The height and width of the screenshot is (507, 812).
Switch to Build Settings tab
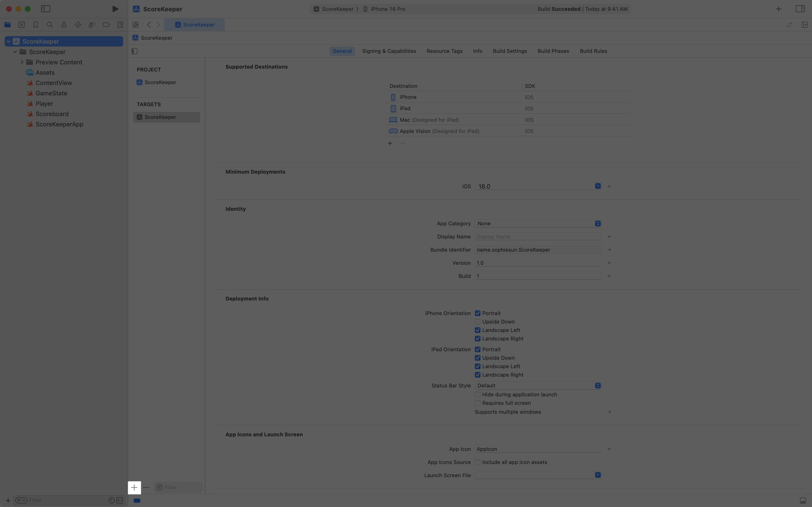point(510,51)
